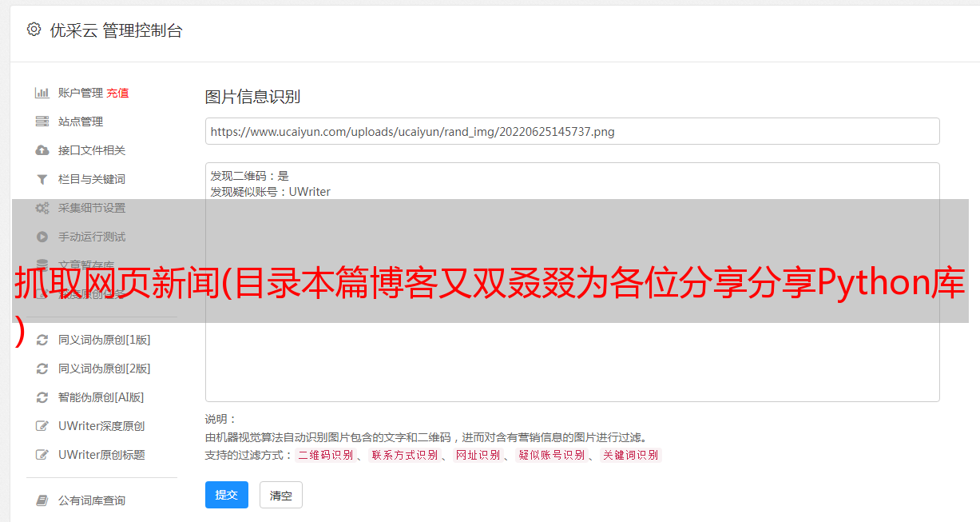Focus the image URL input field
Viewport: 980px width, 522px height.
point(572,131)
